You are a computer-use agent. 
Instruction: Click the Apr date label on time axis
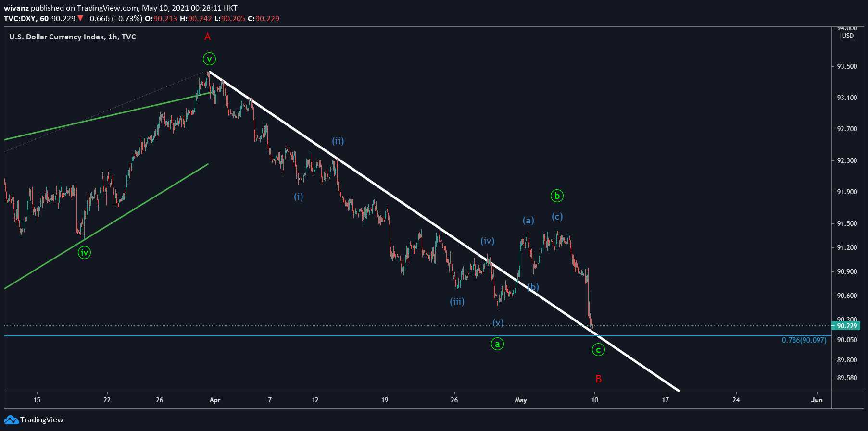[x=215, y=400]
